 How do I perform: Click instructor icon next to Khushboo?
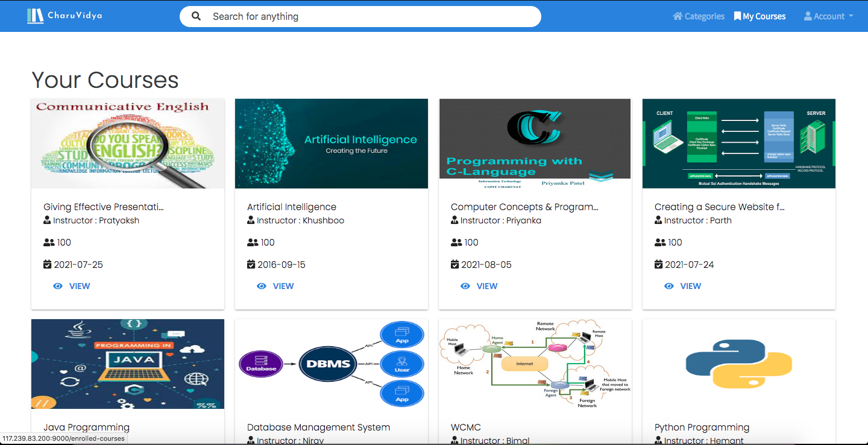coord(251,220)
